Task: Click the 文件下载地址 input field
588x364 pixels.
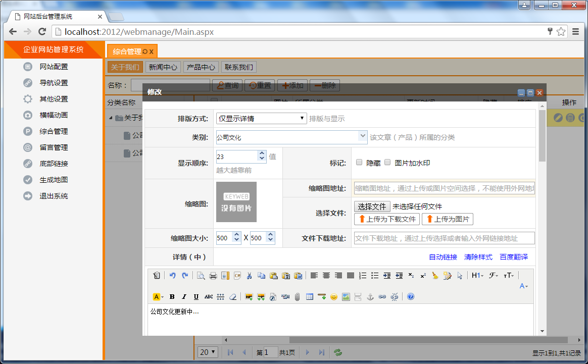Action: (x=445, y=238)
